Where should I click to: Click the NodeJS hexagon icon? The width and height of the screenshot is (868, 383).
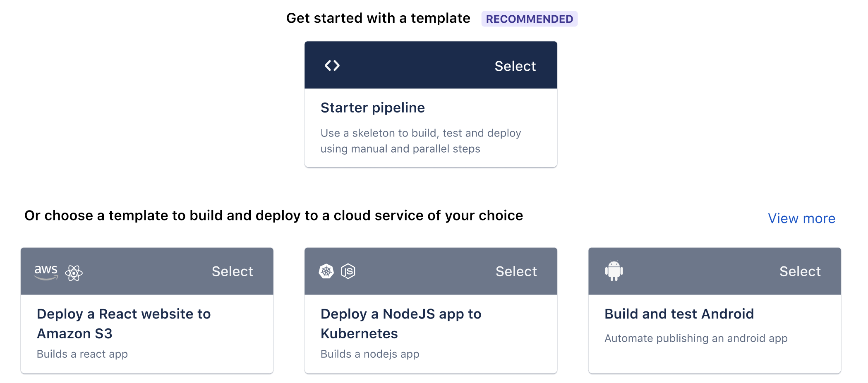(348, 271)
